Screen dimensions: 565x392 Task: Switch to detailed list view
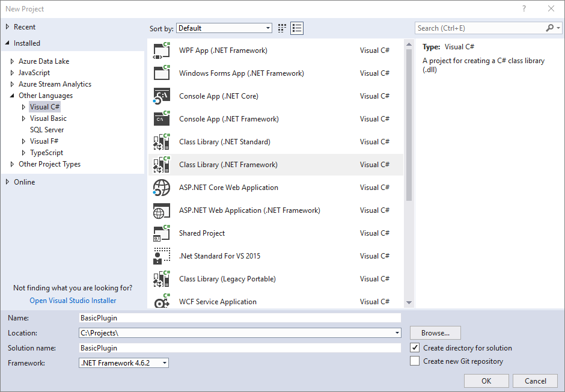pyautogui.click(x=296, y=28)
